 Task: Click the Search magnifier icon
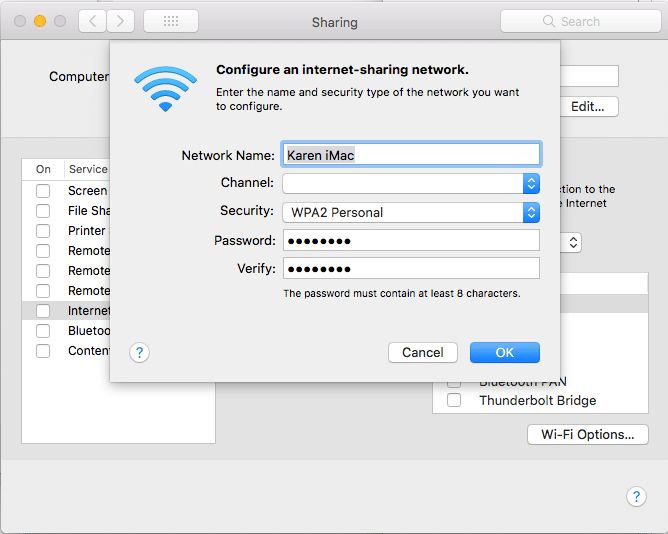pyautogui.click(x=549, y=21)
